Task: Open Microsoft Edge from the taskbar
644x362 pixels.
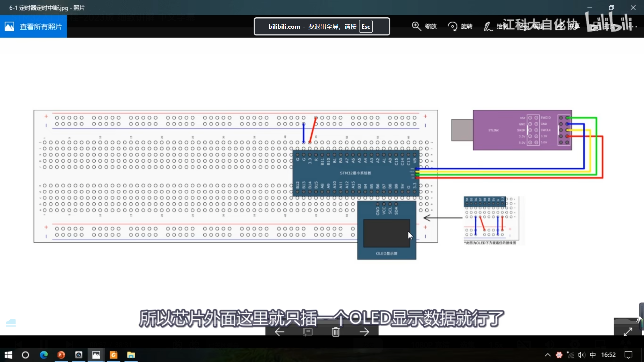Action: click(x=44, y=355)
